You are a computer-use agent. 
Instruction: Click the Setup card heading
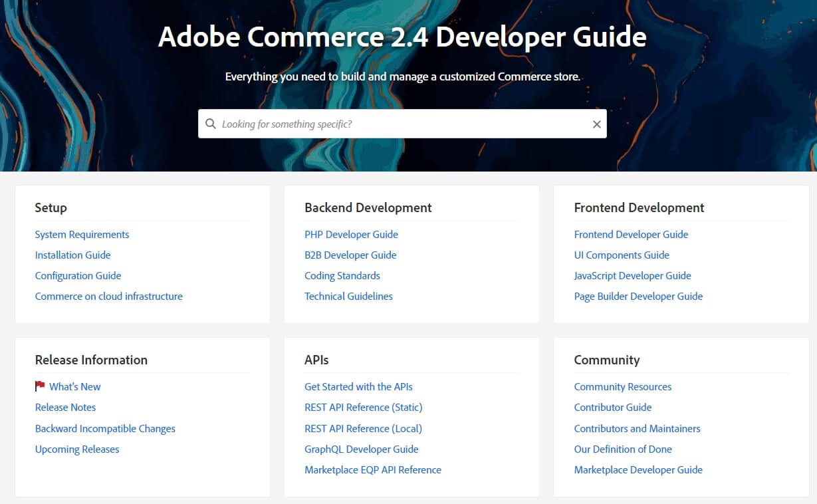click(x=51, y=207)
